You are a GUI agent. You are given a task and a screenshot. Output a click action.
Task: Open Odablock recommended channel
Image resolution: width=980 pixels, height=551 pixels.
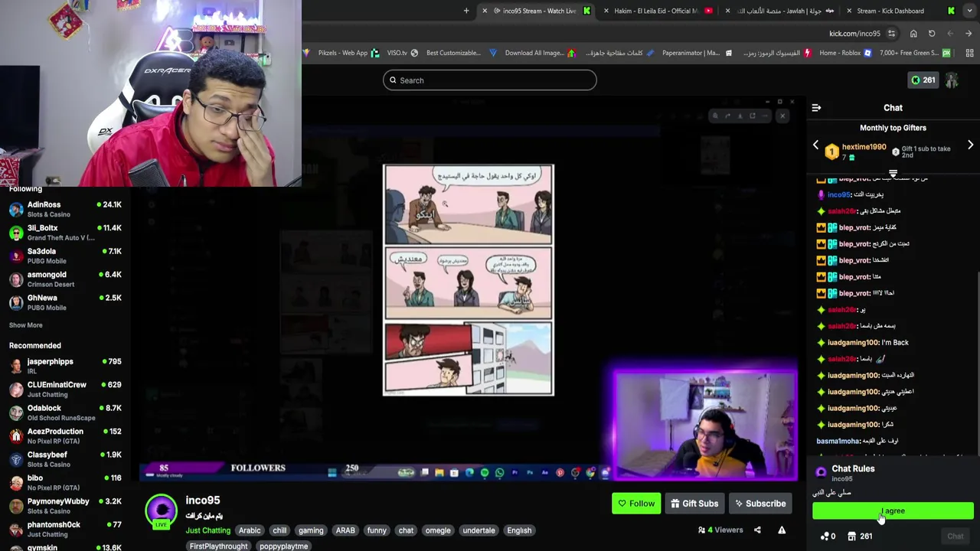click(65, 412)
